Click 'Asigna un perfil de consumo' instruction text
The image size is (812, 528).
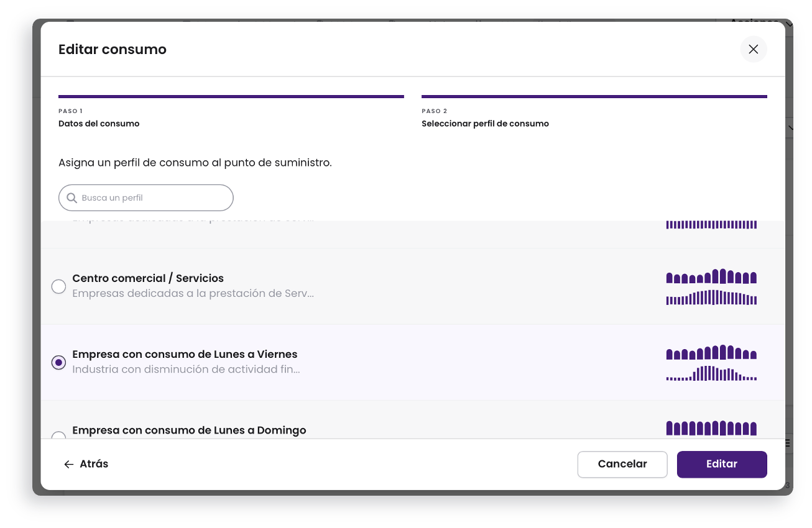pos(195,163)
